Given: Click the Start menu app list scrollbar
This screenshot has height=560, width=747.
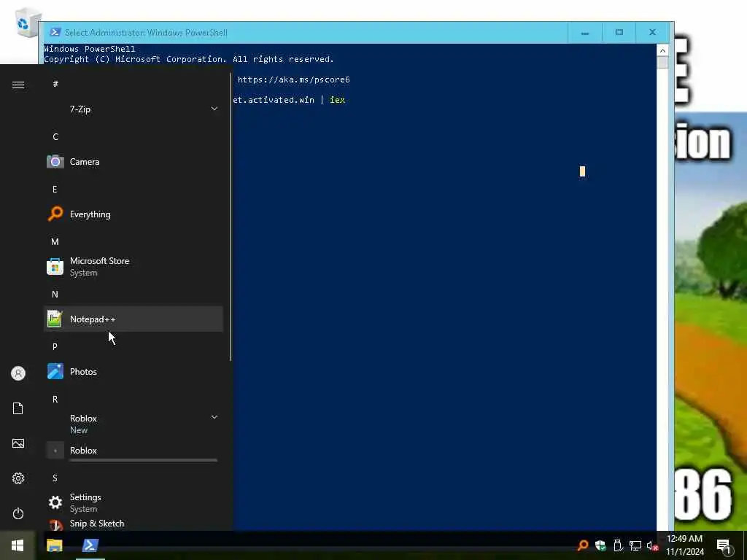Looking at the screenshot, I should 231,217.
